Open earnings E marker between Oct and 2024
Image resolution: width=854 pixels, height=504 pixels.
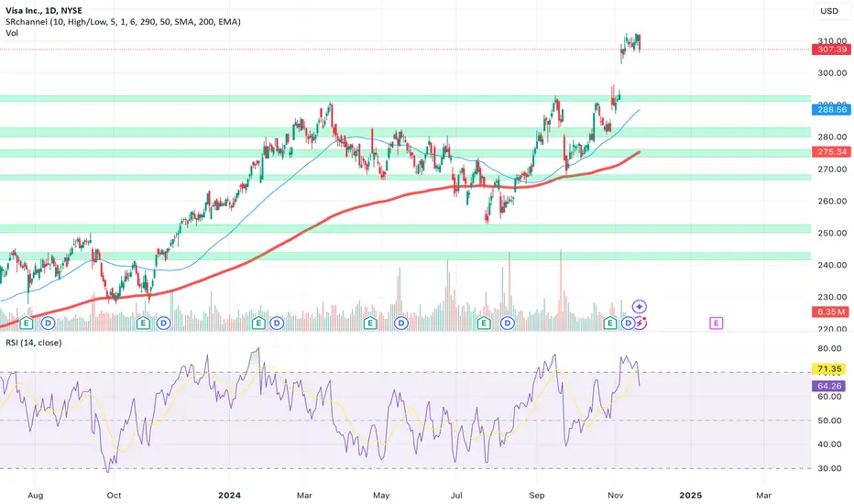pos(143,323)
